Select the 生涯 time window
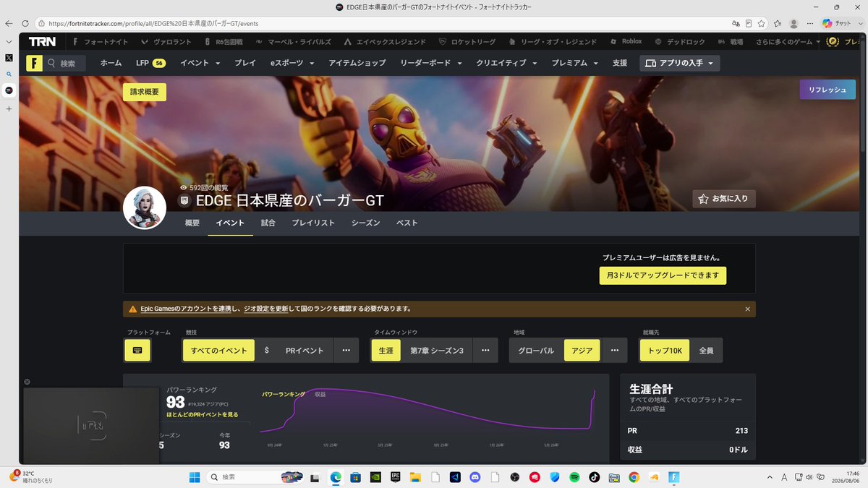Viewport: 868px width, 488px height. [x=386, y=351]
